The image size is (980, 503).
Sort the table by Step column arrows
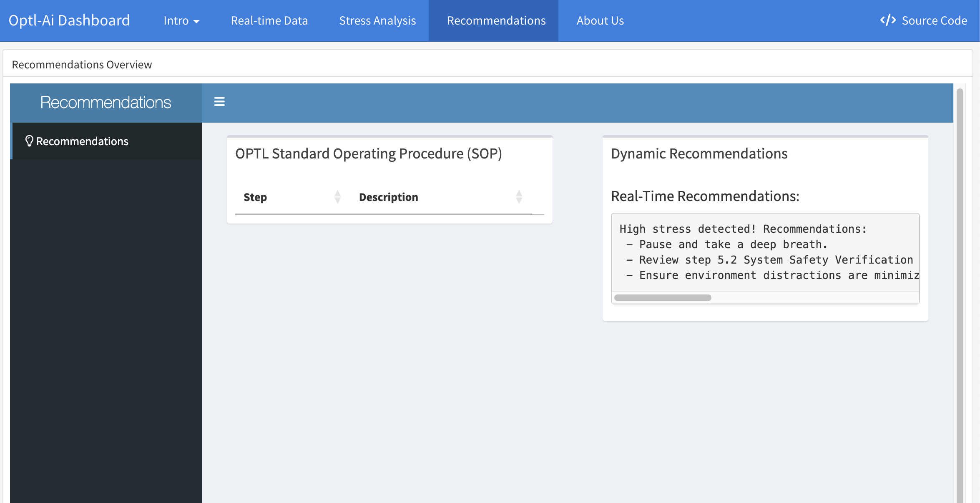coord(337,197)
